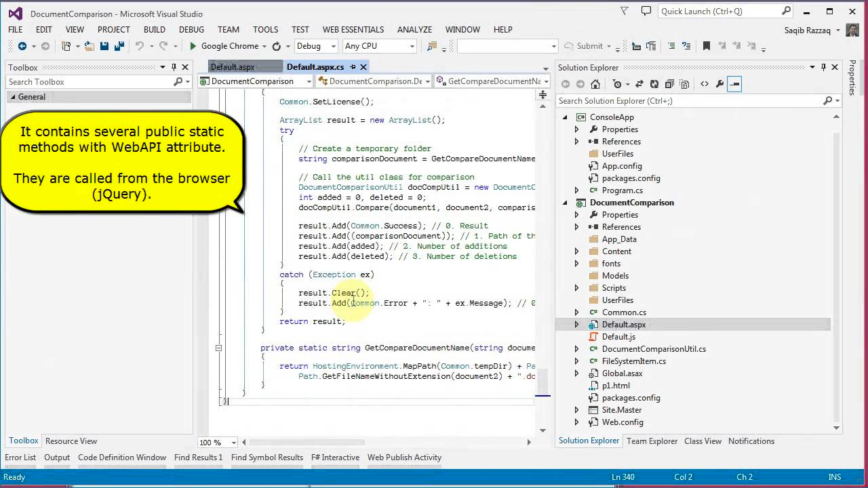868x488 pixels.
Task: Toggle a bookmark with the bookmark icon
Action: (x=706, y=46)
